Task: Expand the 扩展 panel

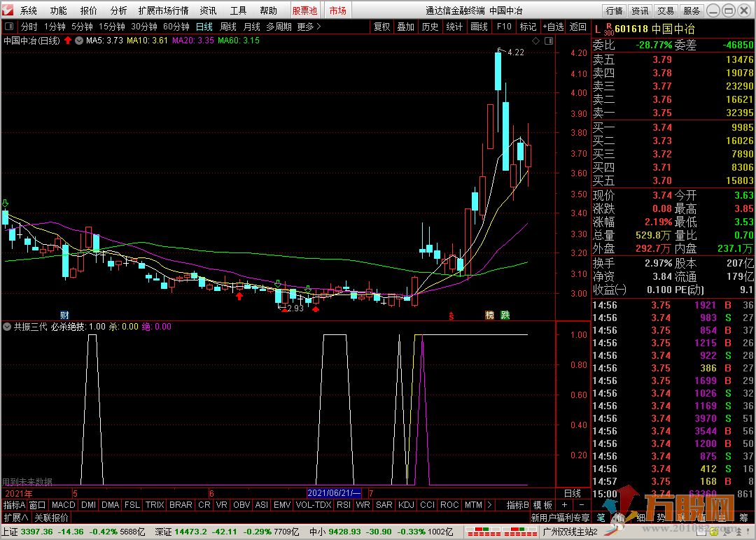Action: 16,518
